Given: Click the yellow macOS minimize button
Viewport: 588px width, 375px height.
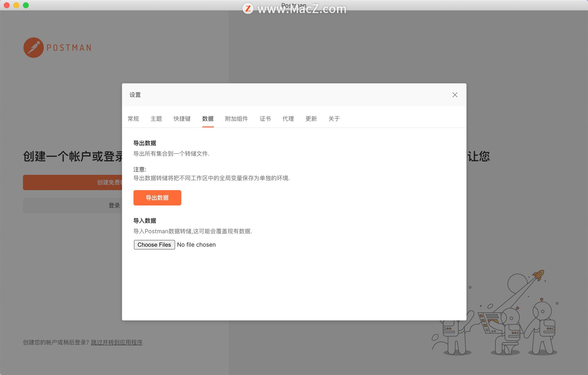Looking at the screenshot, I should (x=16, y=5).
